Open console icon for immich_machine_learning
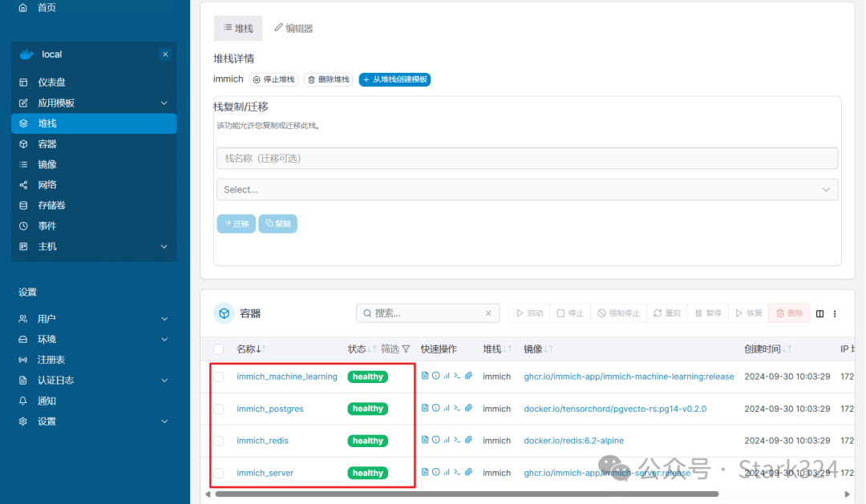Viewport: 866px width, 504px height. coord(457,375)
